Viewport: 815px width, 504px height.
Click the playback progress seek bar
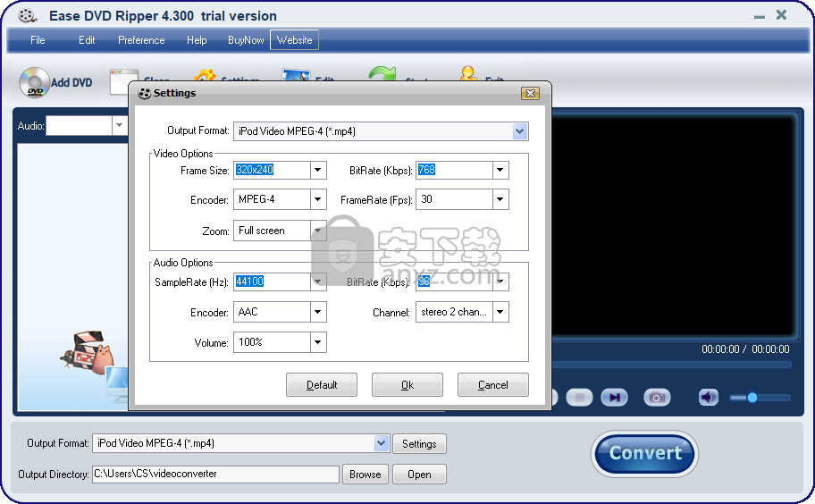(671, 365)
